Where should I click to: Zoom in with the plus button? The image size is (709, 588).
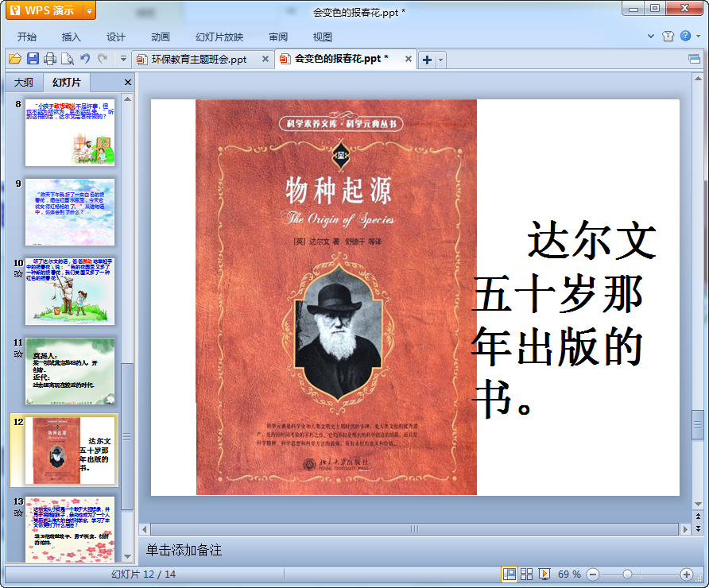click(687, 574)
